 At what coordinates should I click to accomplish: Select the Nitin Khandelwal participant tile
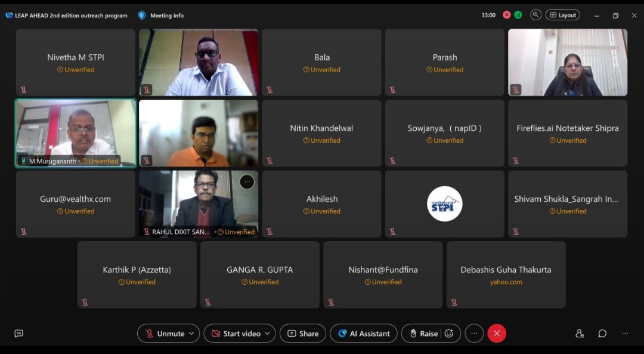click(x=321, y=133)
